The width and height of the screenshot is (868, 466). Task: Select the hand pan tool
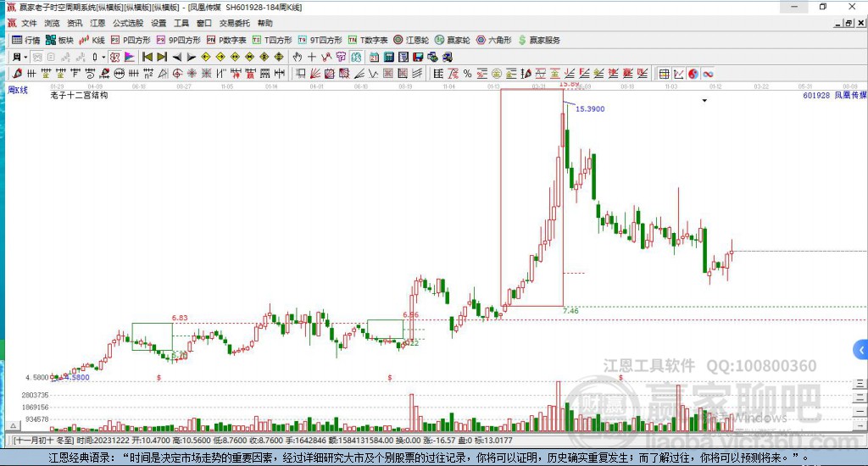298,57
